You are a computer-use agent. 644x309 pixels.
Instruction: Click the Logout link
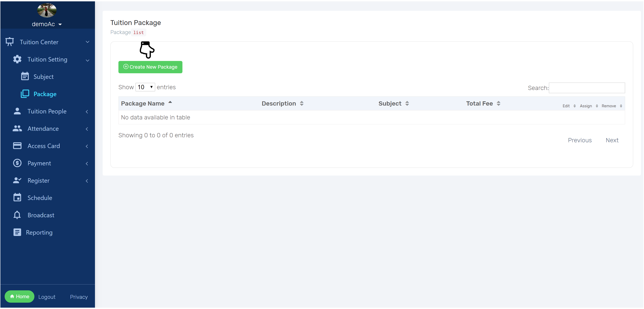47,297
